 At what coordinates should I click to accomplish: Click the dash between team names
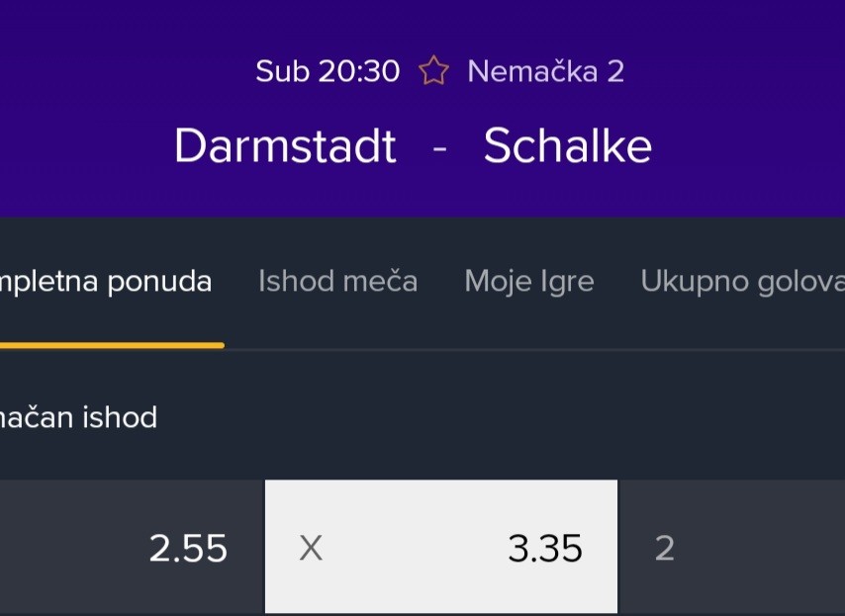coord(440,148)
